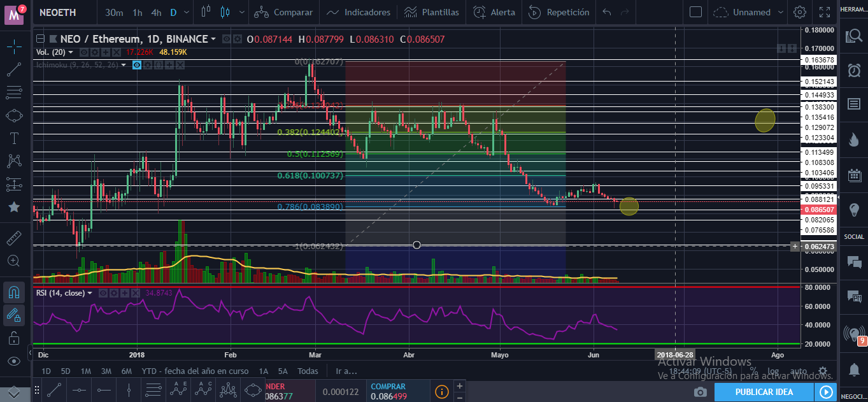The width and height of the screenshot is (868, 402).
Task: Select the D daily interval
Action: pyautogui.click(x=173, y=12)
